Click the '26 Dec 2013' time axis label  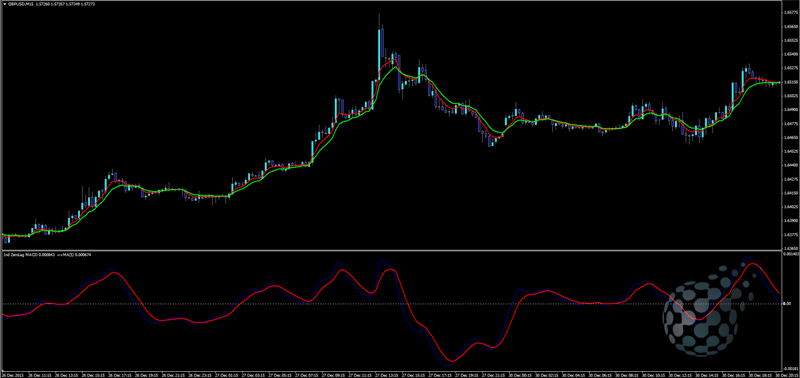pos(13,374)
